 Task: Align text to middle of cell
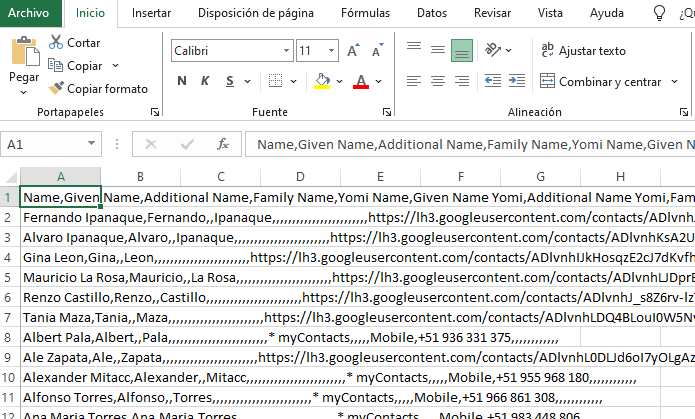click(438, 50)
